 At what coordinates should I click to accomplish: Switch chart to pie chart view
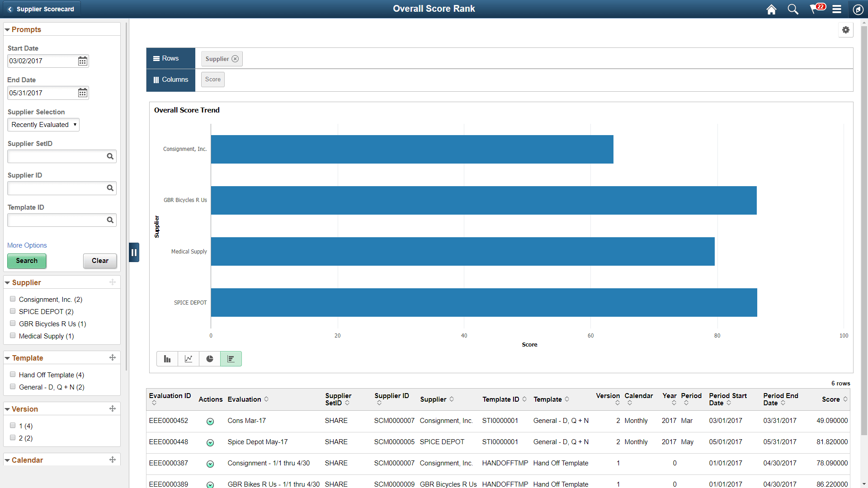[210, 358]
